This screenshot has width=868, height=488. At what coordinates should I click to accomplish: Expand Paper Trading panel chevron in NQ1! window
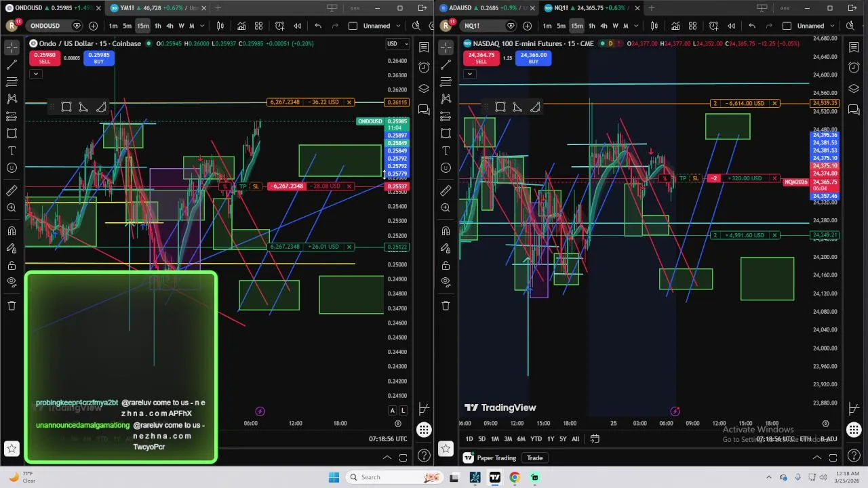[x=817, y=457]
